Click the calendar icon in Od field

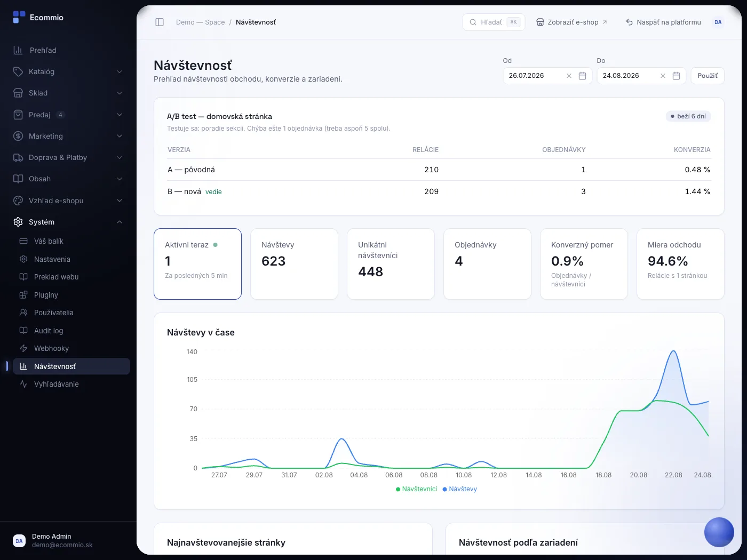click(582, 76)
